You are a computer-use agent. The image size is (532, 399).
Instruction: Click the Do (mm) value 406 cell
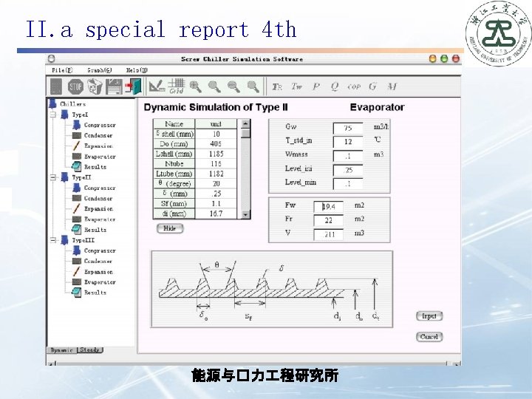(x=216, y=144)
